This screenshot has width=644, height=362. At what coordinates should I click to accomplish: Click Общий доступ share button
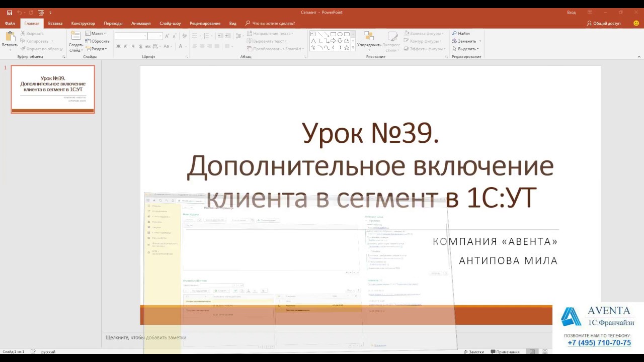tap(604, 23)
